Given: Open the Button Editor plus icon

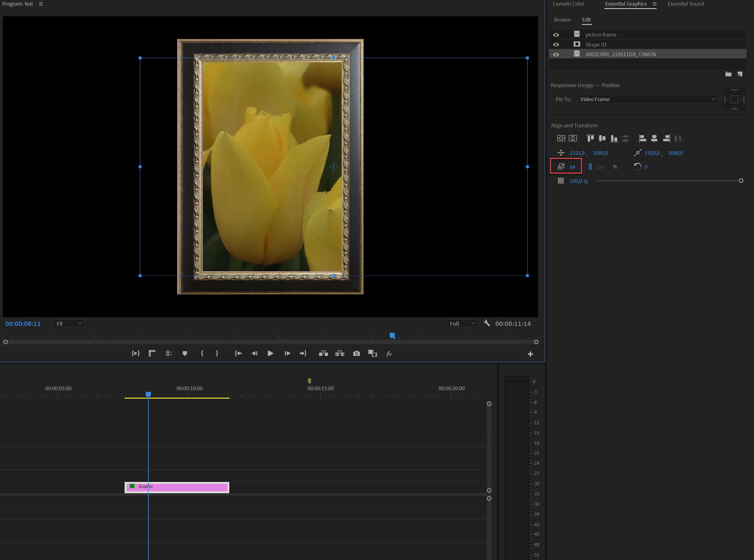Looking at the screenshot, I should pos(530,354).
